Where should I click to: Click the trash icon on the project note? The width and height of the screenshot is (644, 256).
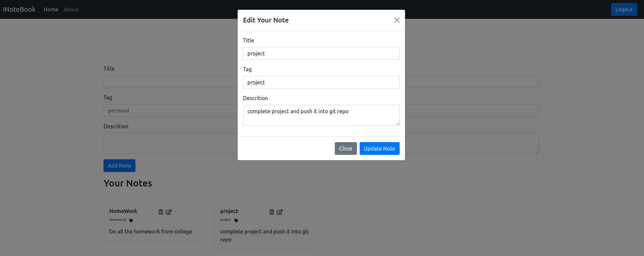pyautogui.click(x=272, y=212)
